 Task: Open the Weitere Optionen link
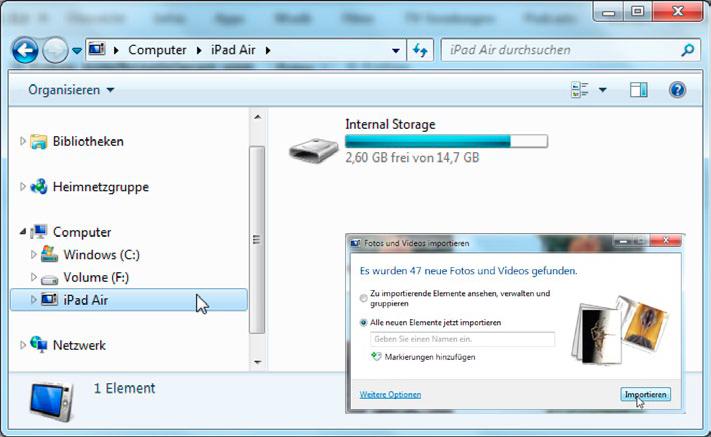(x=390, y=395)
